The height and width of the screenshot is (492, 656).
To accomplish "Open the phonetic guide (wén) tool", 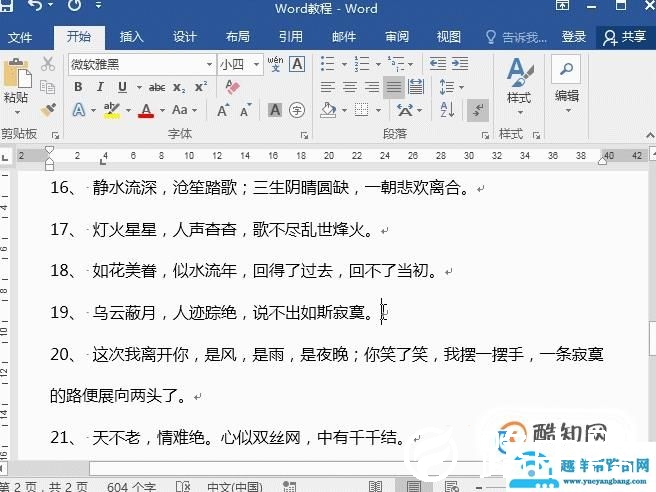I will pyautogui.click(x=275, y=64).
